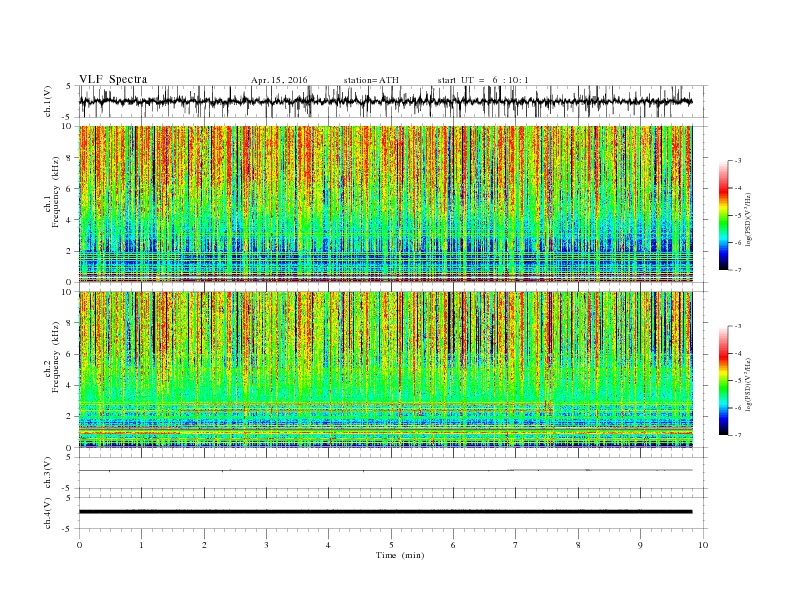Click the -7 tick on ch.2 color bar
The width and height of the screenshot is (792, 612).
737,435
